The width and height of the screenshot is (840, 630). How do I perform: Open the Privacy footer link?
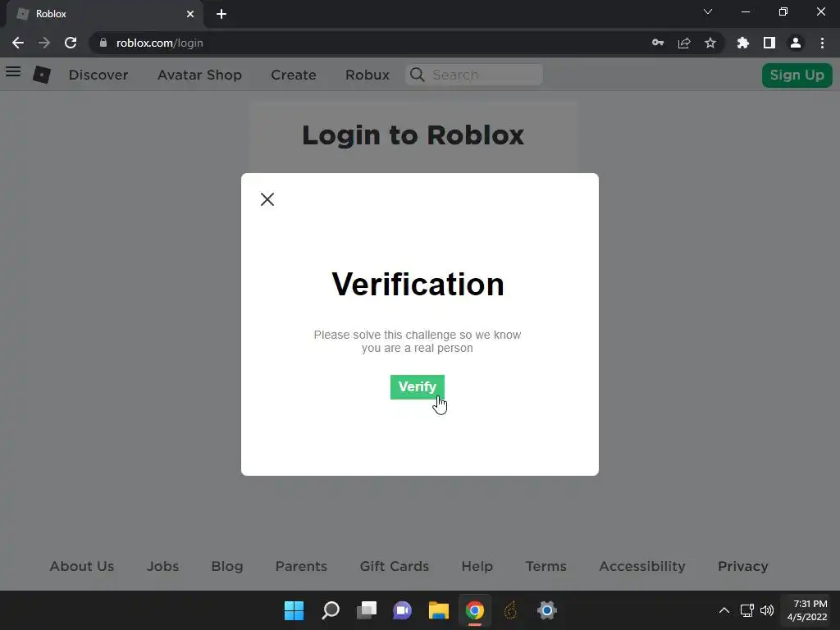[743, 566]
